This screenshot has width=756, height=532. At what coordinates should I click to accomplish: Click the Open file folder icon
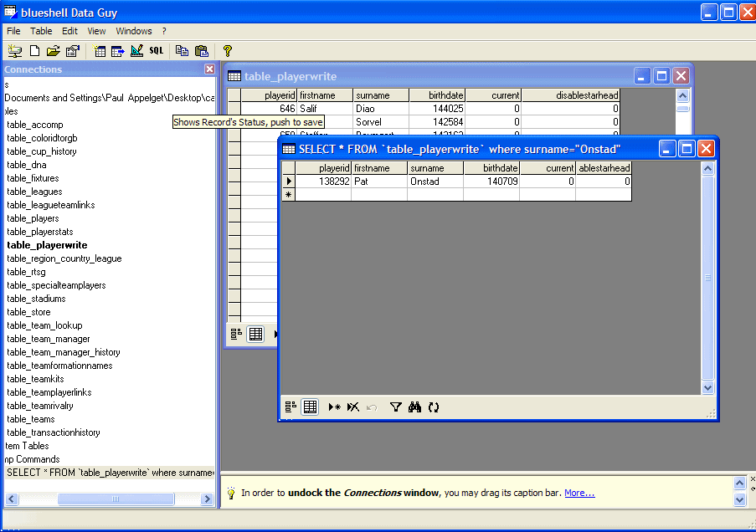coord(53,51)
